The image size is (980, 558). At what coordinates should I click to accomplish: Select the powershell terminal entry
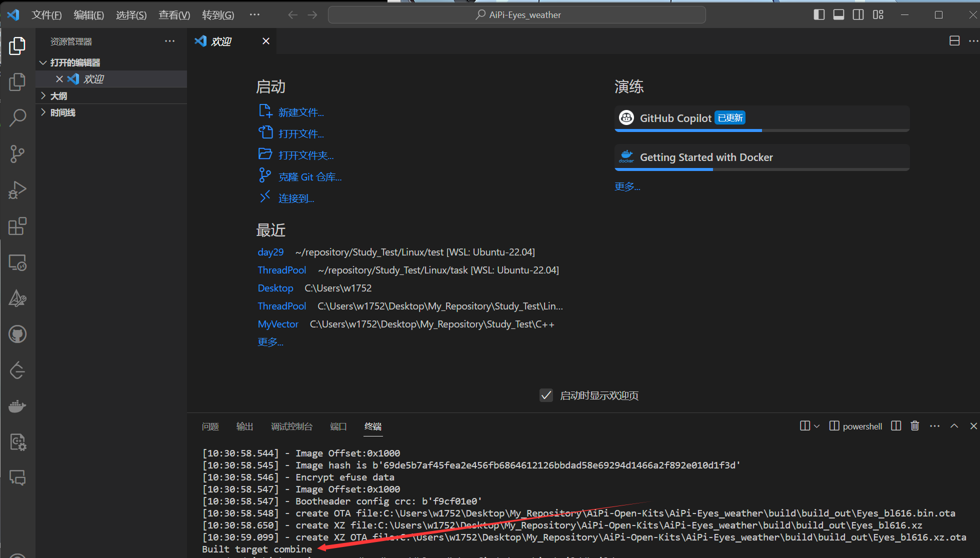(x=855, y=426)
